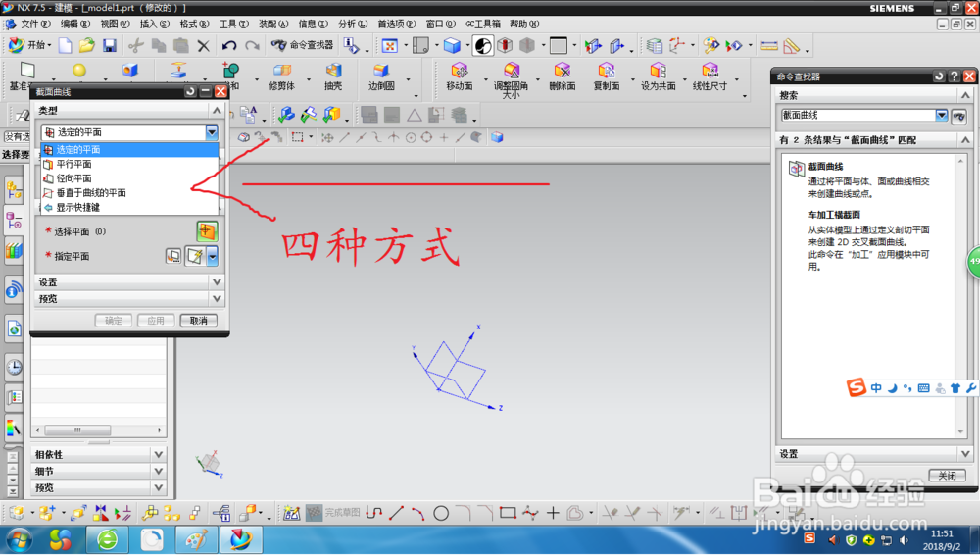Choose 径向平面 in the type list
This screenshot has height=557, width=980.
click(x=129, y=178)
